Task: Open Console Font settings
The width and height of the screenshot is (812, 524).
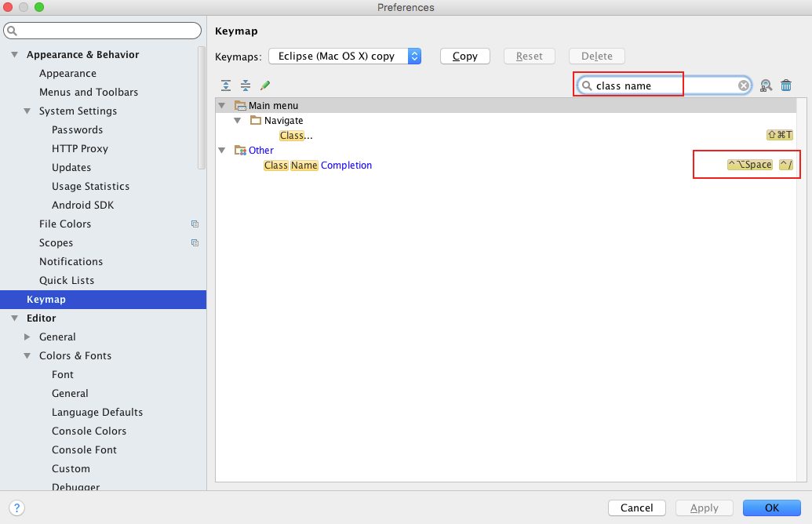Action: click(x=85, y=450)
